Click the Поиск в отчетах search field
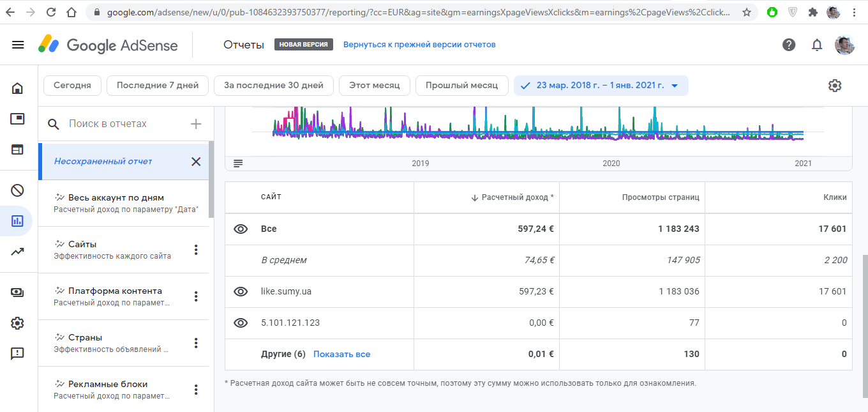868x412 pixels. (121, 124)
